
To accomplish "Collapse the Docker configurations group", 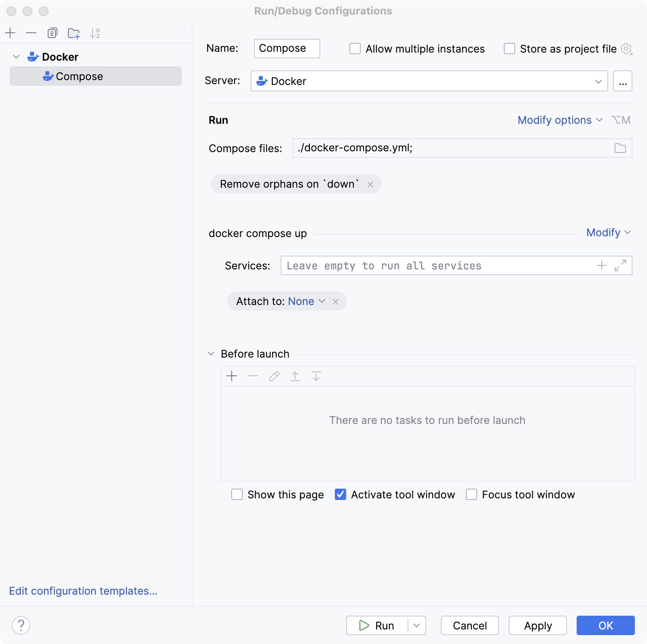I will [16, 57].
